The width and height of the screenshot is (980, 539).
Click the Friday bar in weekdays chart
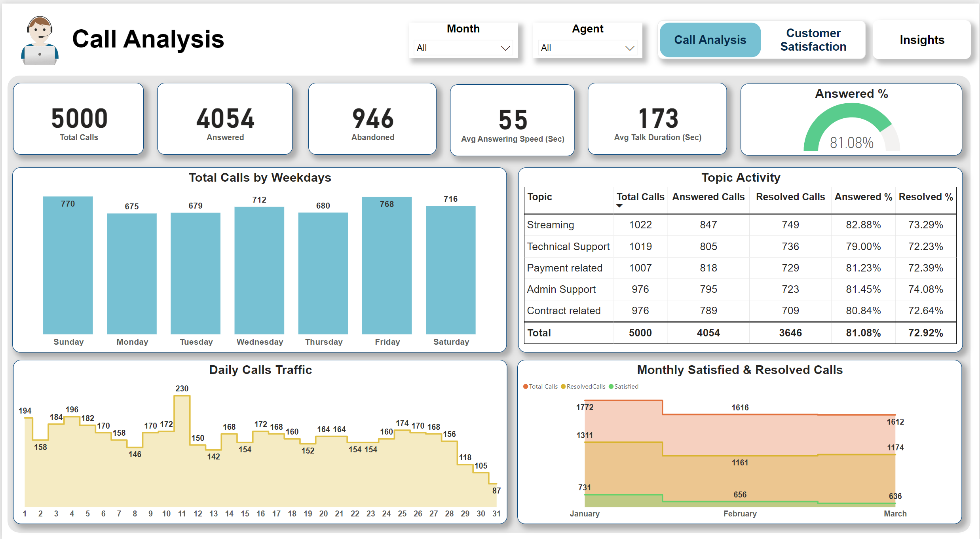pos(387,265)
